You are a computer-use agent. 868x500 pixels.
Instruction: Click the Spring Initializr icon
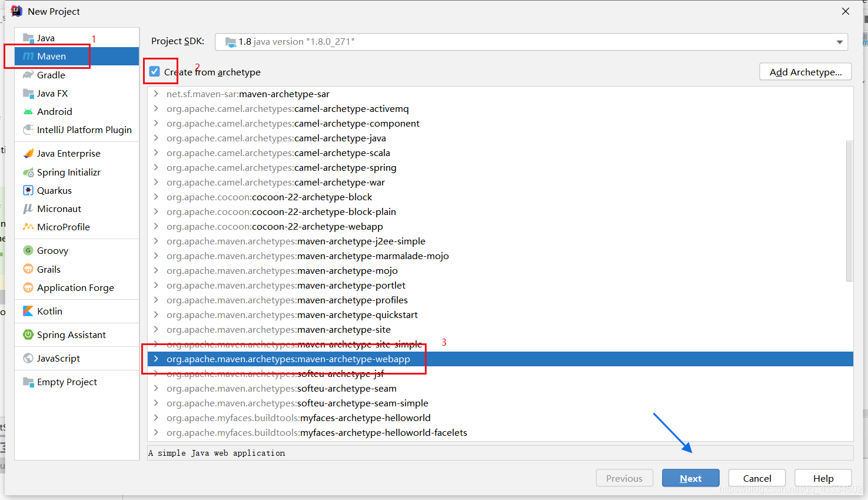(28, 173)
